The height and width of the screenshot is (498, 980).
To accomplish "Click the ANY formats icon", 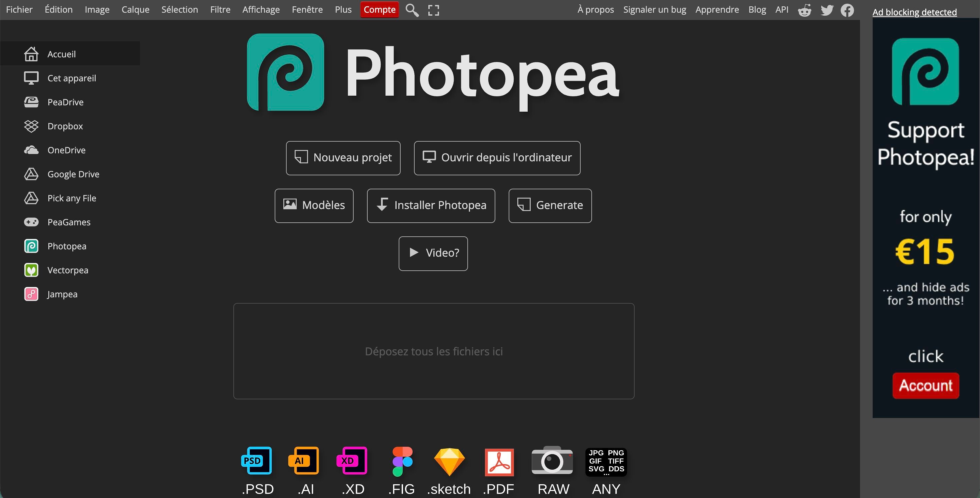I will tap(606, 462).
